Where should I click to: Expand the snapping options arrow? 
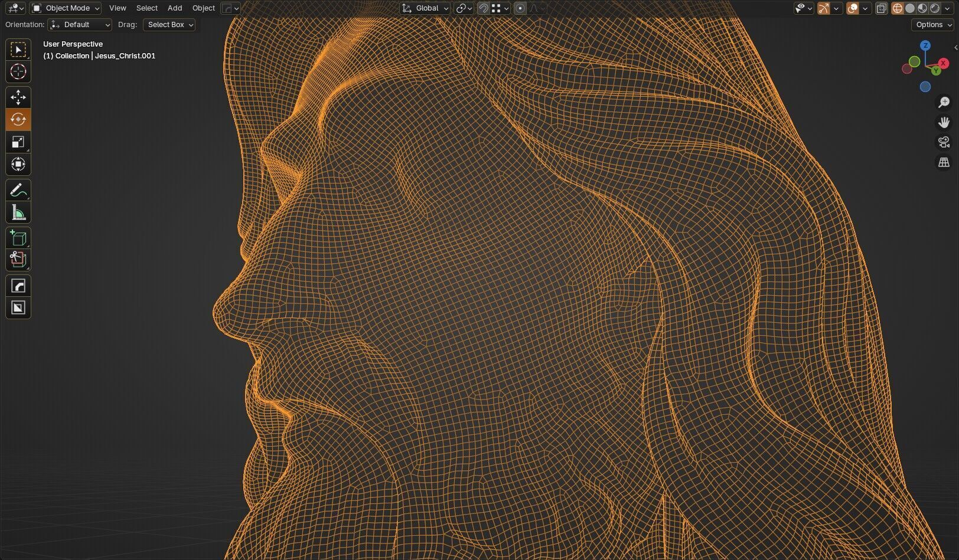(507, 8)
